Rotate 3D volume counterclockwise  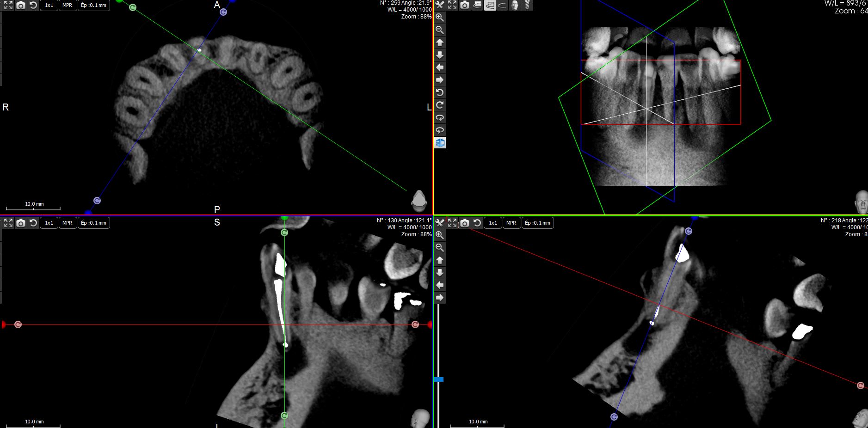(439, 92)
